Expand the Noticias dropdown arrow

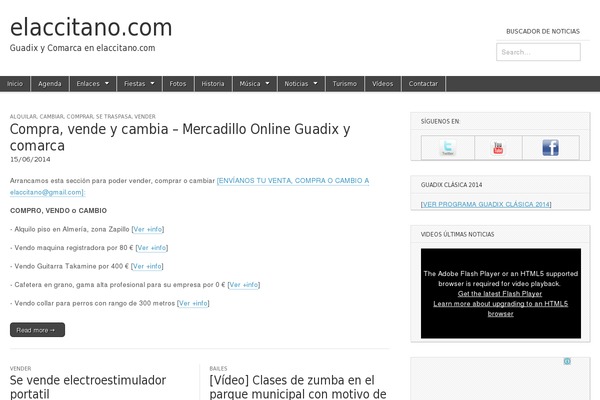[x=315, y=83]
